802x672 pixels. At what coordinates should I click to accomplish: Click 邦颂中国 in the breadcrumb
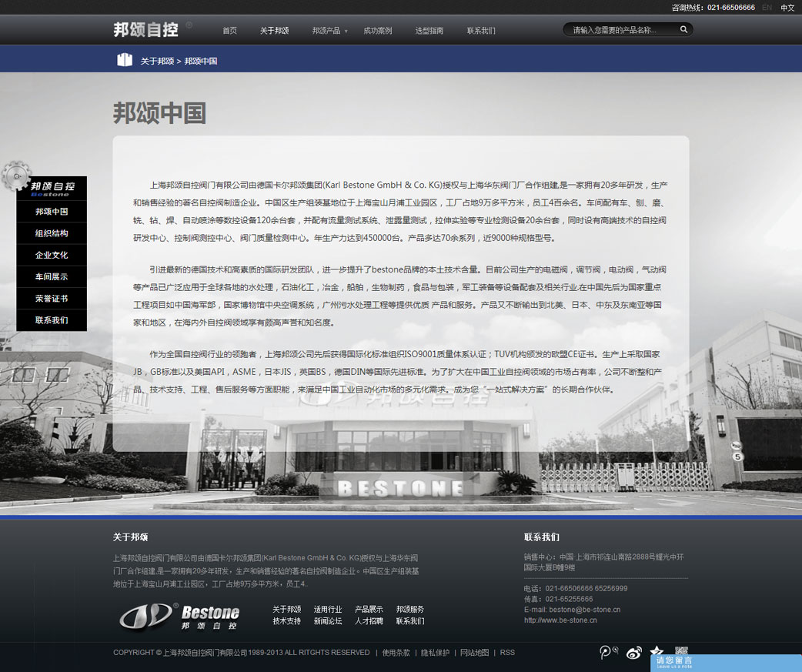[200, 61]
